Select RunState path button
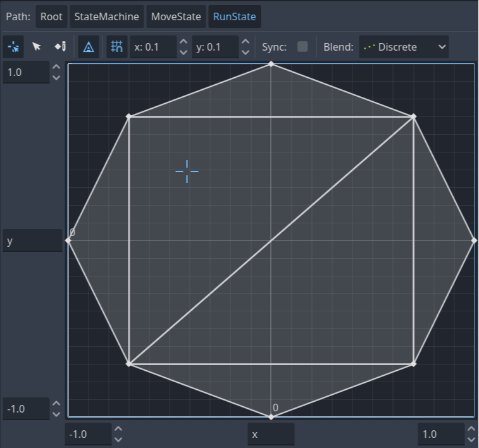 coord(234,16)
